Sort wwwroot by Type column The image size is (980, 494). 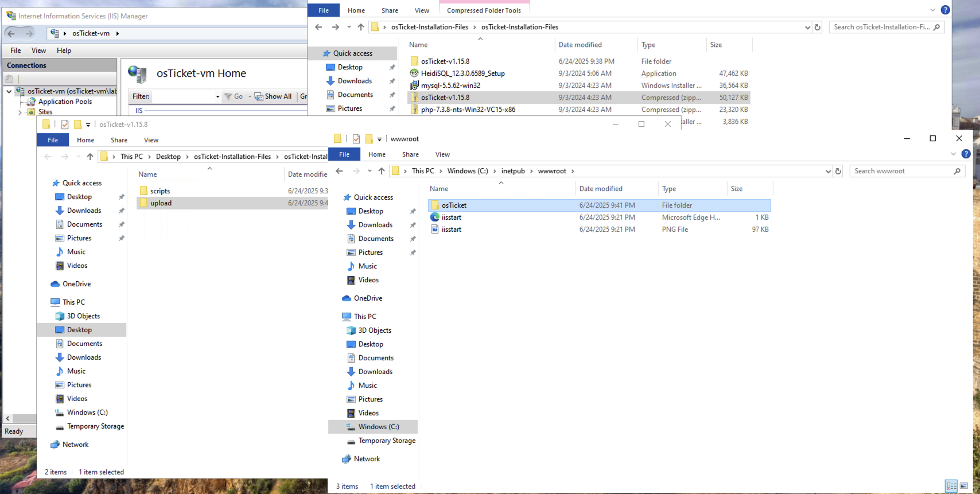[693, 189]
